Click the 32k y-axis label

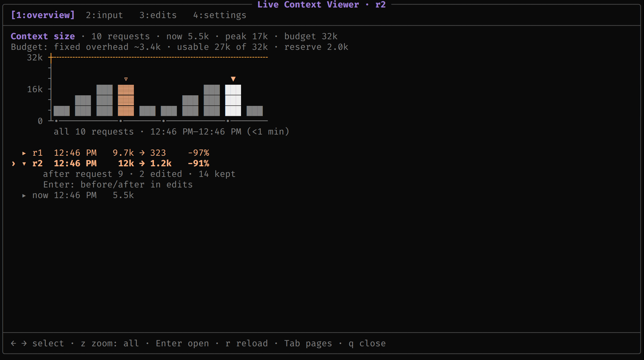[35, 57]
